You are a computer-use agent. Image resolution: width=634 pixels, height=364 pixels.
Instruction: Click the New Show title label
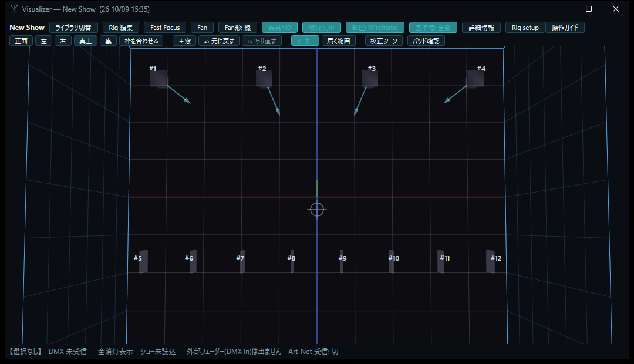click(27, 28)
